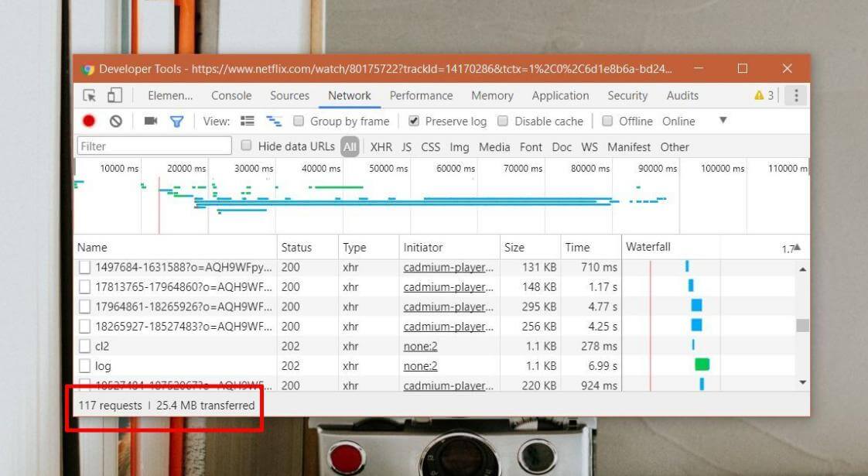Screen dimensions: 868x476
Task: Tick the checkbox for request 1497684-1631588
Action: (84, 268)
